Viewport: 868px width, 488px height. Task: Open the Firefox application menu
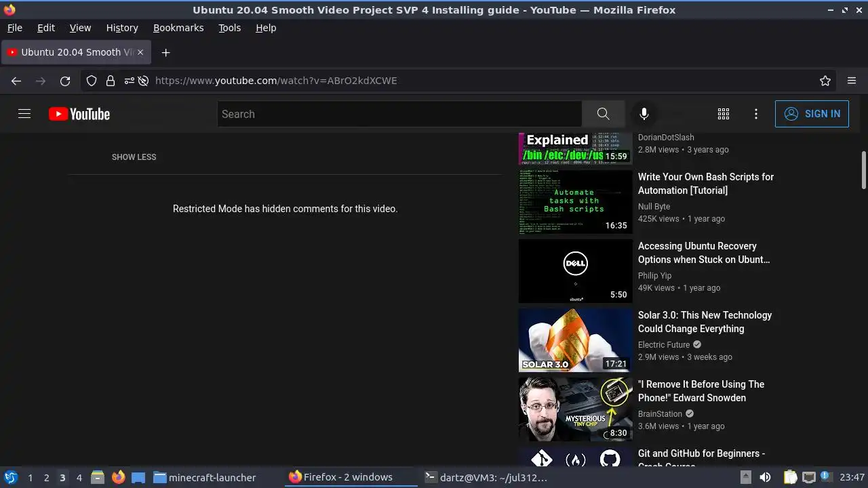(x=852, y=81)
